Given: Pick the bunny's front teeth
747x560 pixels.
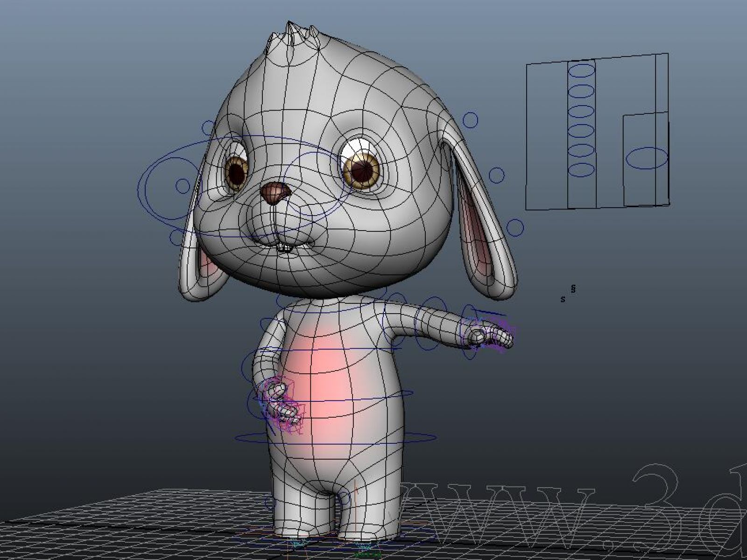Looking at the screenshot, I should tap(285, 248).
